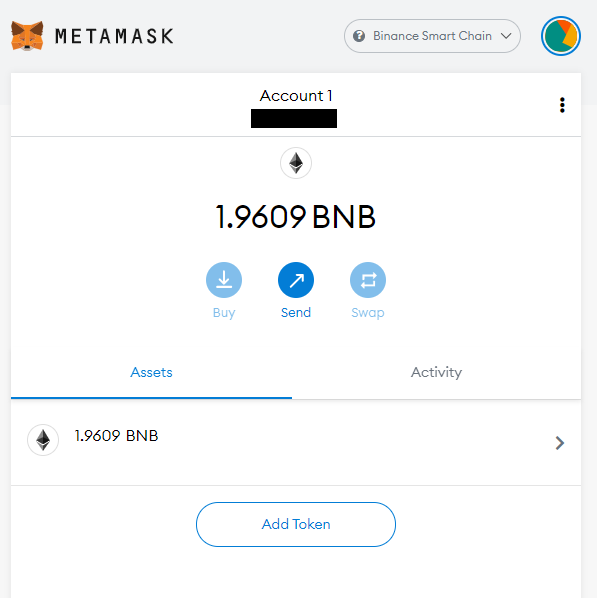
Task: Click the network selector chevron arrow
Action: pos(506,36)
